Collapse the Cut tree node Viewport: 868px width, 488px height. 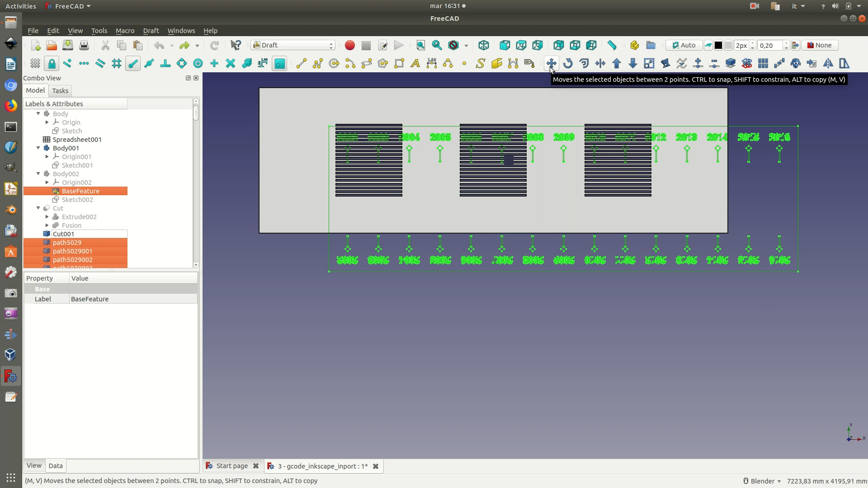(38, 208)
